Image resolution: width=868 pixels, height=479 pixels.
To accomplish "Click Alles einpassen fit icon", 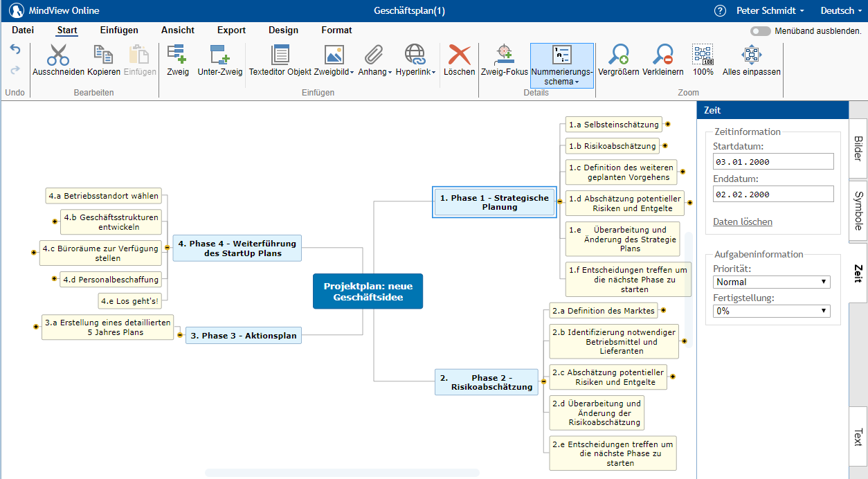I will [x=752, y=55].
